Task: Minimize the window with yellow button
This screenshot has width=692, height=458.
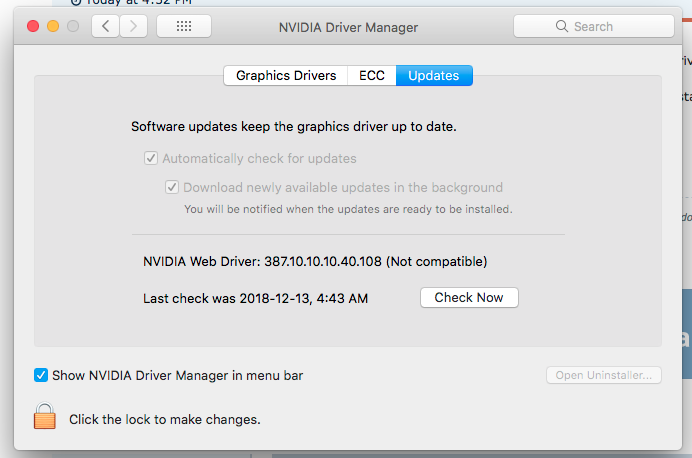Action: [x=52, y=26]
